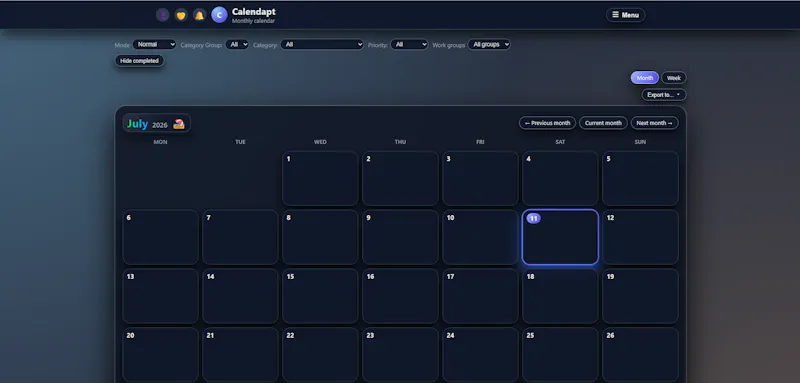This screenshot has height=383, width=800.
Task: Select July 23 day cell
Action: 401,355
